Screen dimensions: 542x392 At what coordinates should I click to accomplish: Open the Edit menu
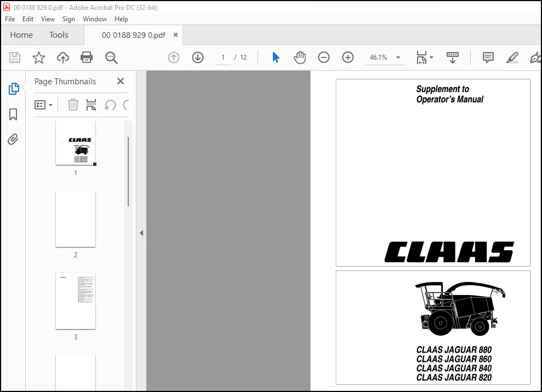(27, 19)
